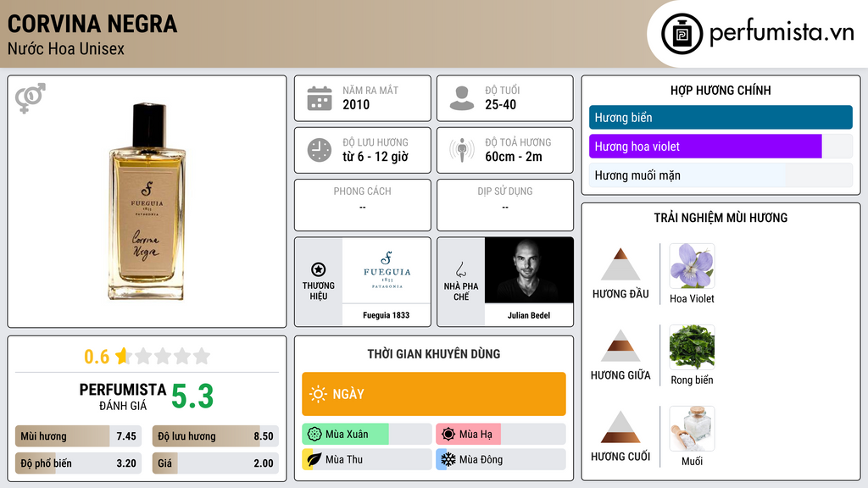
Task: Open the Fueguia 1833 brand name link
Action: [387, 315]
